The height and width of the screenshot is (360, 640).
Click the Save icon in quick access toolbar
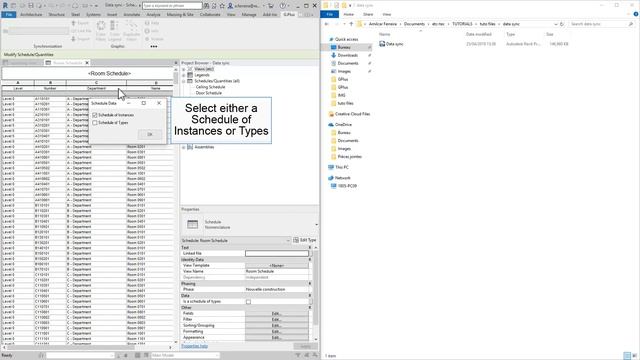click(31, 6)
